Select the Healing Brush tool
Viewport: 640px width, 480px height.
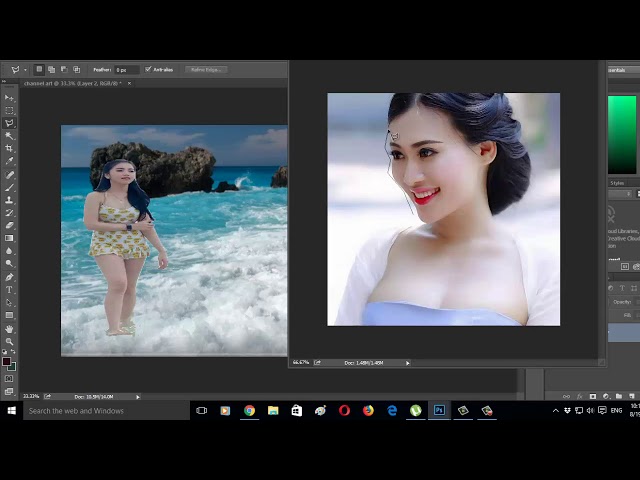point(9,175)
